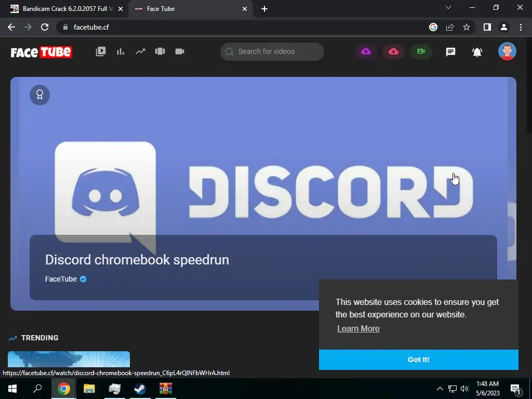Open the user avatar menu

pos(507,51)
